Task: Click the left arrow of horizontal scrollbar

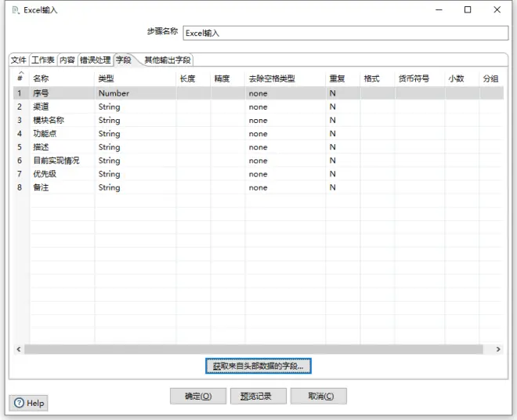Action: pyautogui.click(x=19, y=349)
